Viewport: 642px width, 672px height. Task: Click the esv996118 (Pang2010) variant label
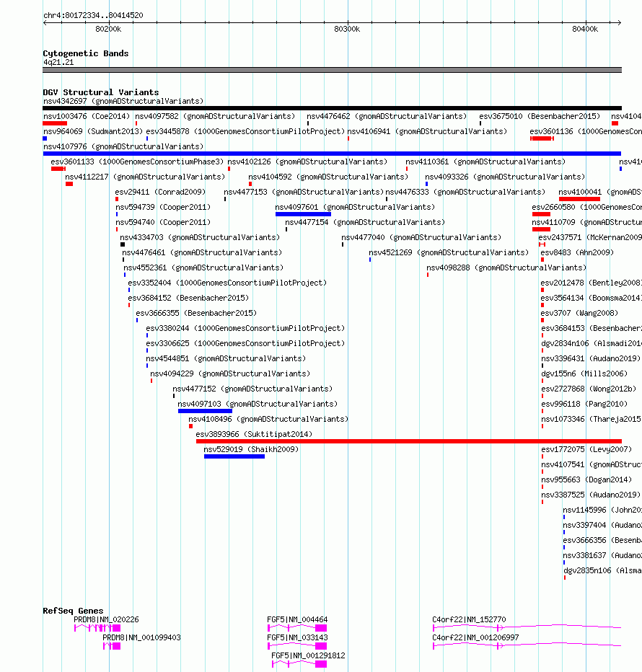click(584, 404)
